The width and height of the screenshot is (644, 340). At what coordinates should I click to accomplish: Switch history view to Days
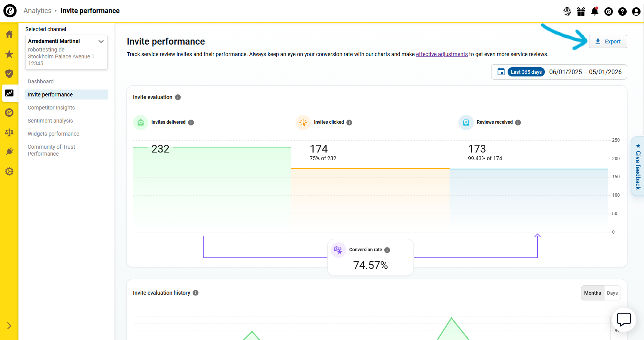coord(612,293)
